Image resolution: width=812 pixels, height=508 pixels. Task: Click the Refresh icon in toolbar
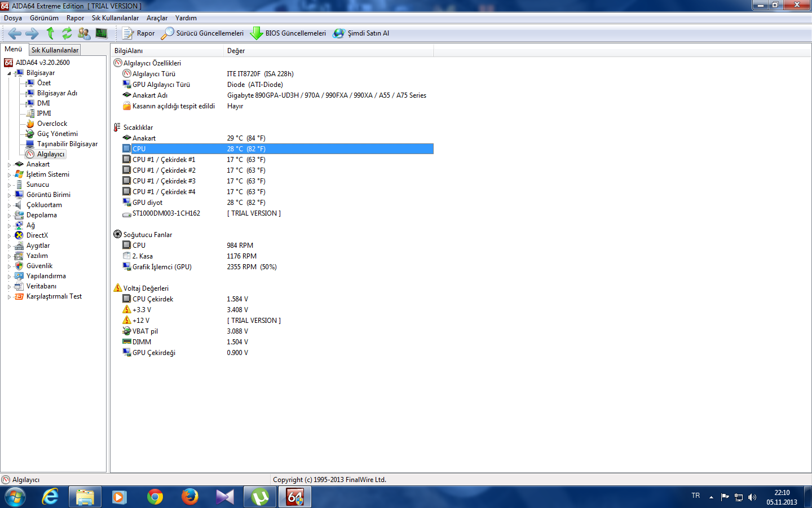(67, 33)
